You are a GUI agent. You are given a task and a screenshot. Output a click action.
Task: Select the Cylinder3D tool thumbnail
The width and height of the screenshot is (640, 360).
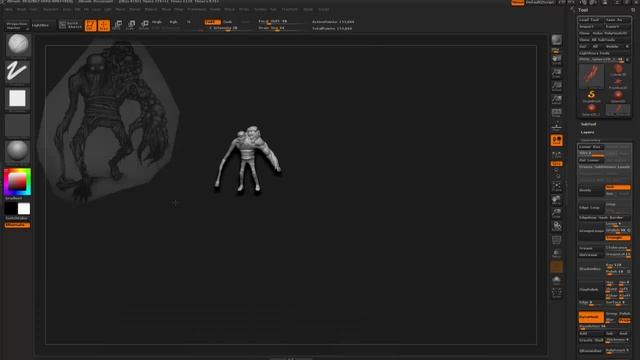(x=618, y=70)
